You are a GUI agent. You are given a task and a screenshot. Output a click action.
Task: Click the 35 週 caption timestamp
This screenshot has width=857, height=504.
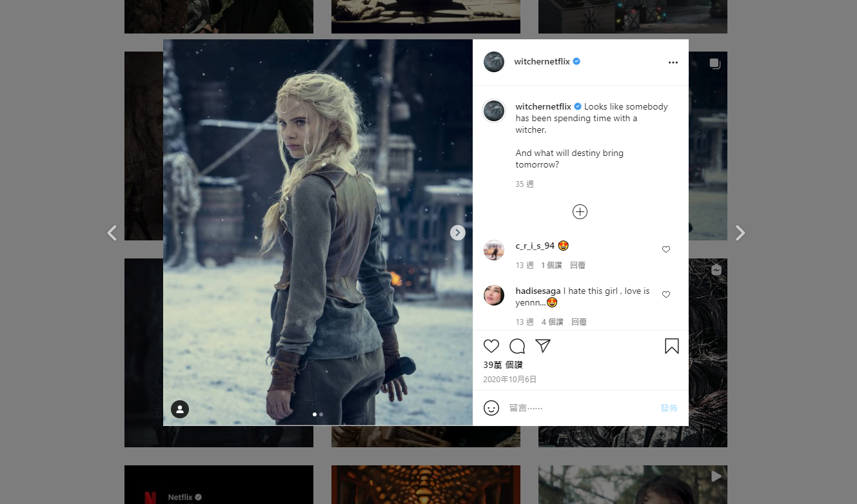525,184
